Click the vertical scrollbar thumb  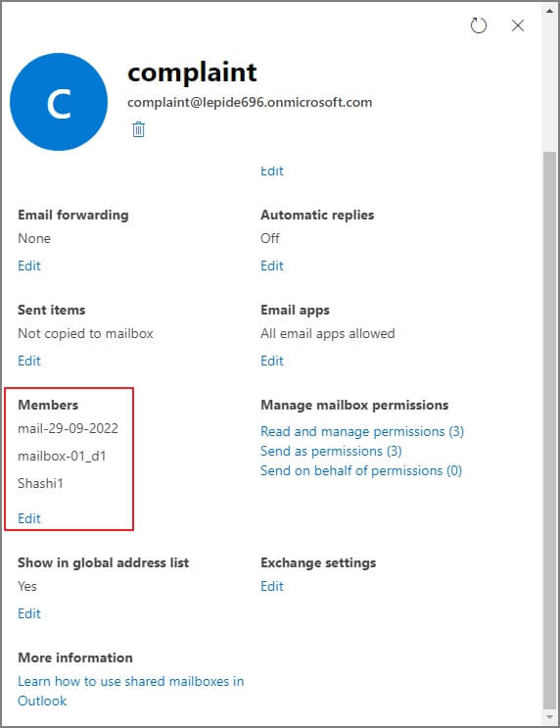(550, 429)
